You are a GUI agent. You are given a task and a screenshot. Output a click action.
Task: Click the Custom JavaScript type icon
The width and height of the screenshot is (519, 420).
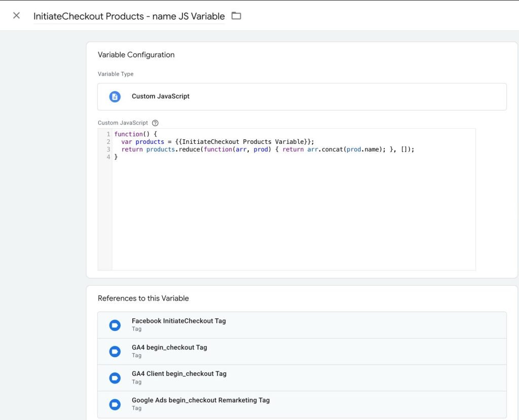point(115,97)
